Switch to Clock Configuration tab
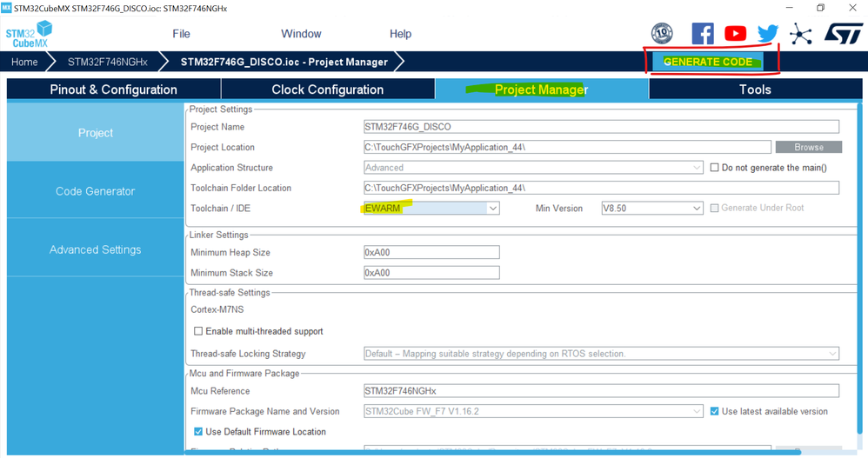Screen dimensions: 868x458 point(328,89)
